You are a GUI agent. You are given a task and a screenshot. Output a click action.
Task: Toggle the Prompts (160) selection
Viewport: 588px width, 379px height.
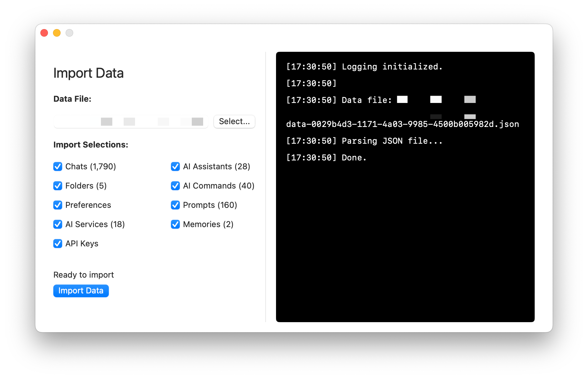[175, 205]
